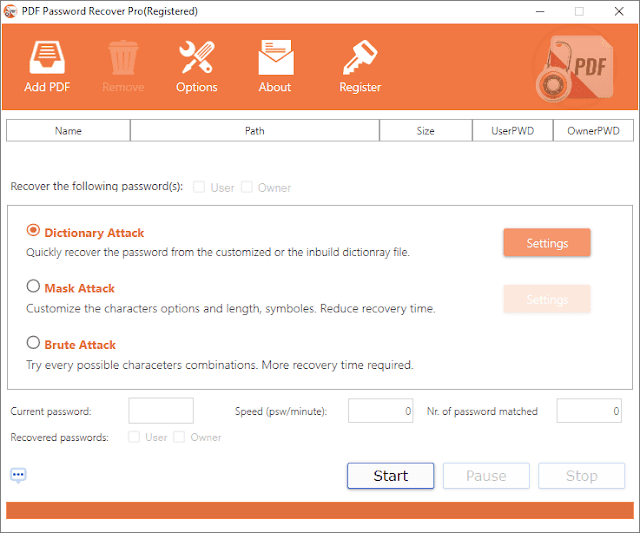Image resolution: width=640 pixels, height=533 pixels.
Task: Select the Dictionary Attack radio button
Action: [33, 231]
